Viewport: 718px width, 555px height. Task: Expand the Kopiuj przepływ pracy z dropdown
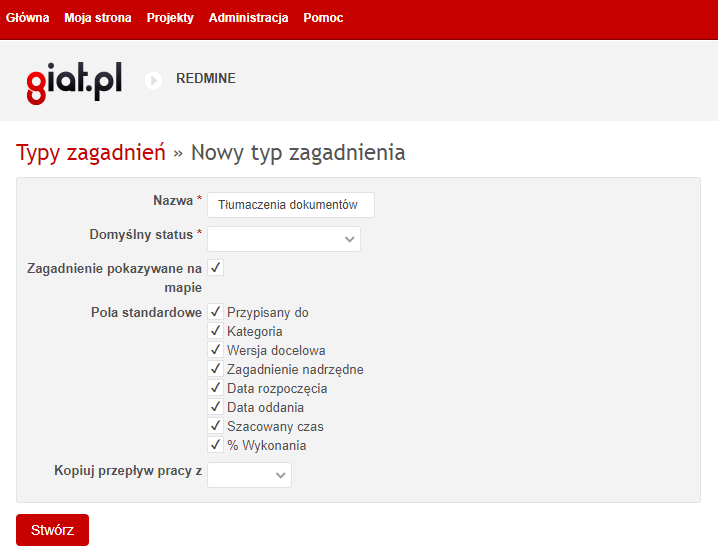[250, 475]
